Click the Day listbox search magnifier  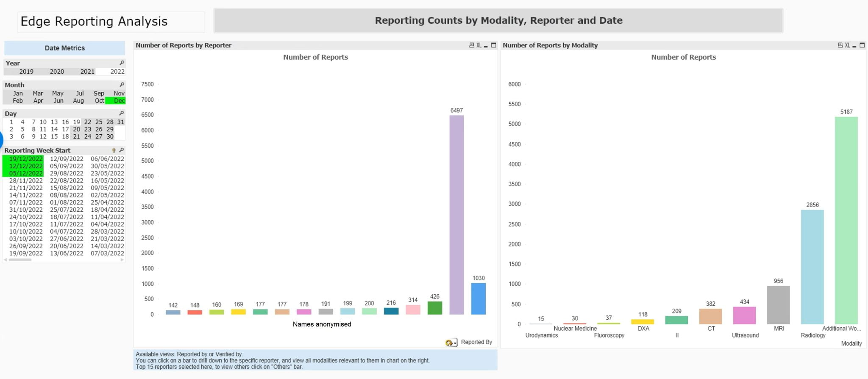point(121,113)
